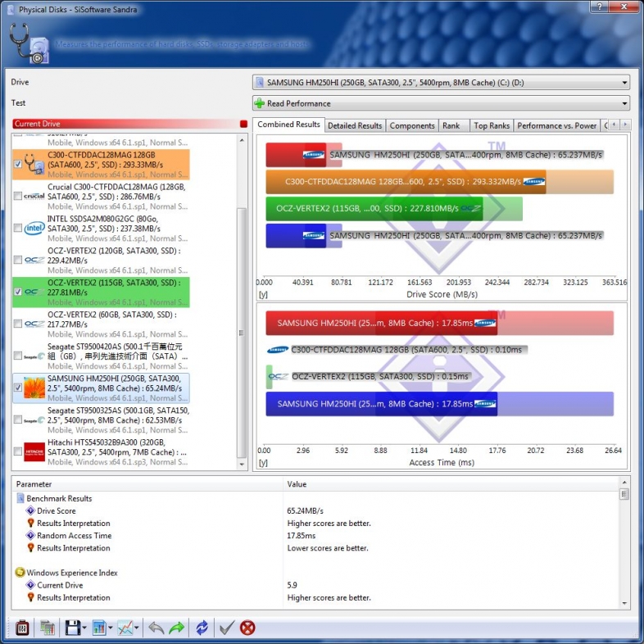The image size is (644, 644).
Task: Click the green OCZ-VERTEX2 227.810MB/s chart bar
Action: [374, 208]
